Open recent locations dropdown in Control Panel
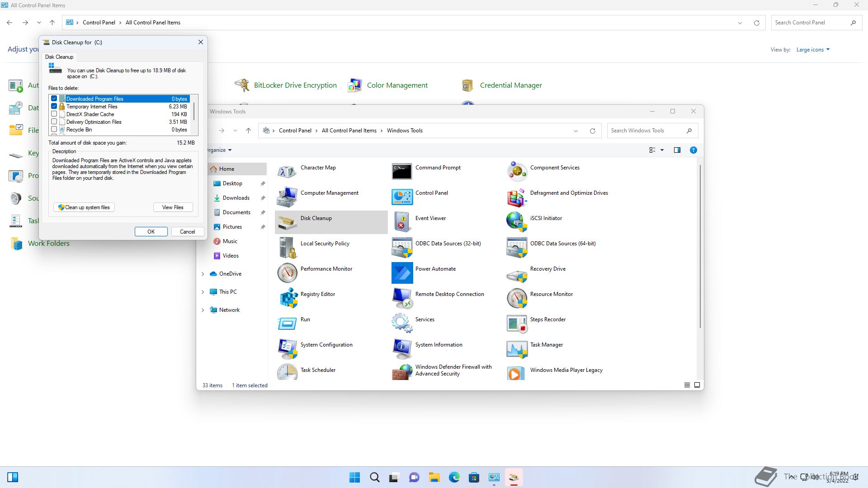 [x=39, y=23]
